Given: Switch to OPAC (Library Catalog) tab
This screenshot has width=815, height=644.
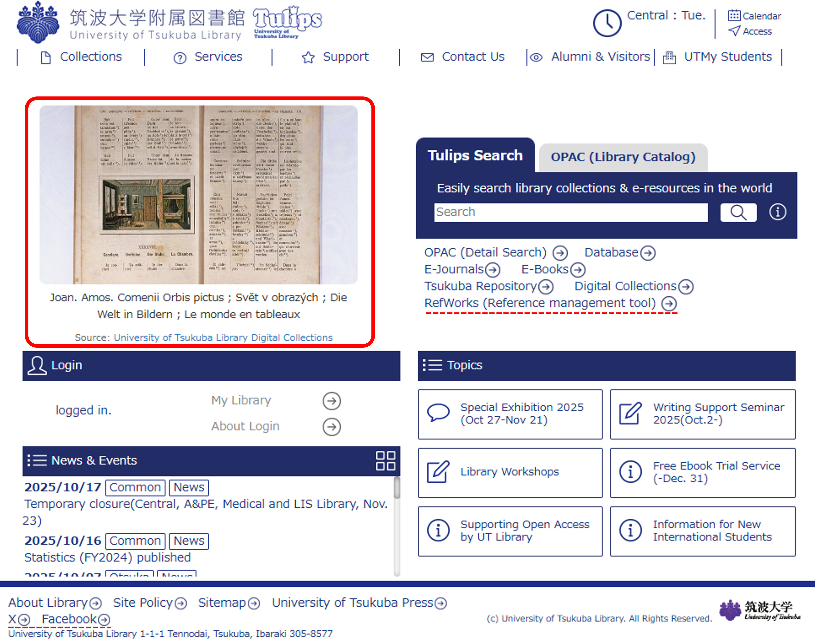Looking at the screenshot, I should (623, 157).
